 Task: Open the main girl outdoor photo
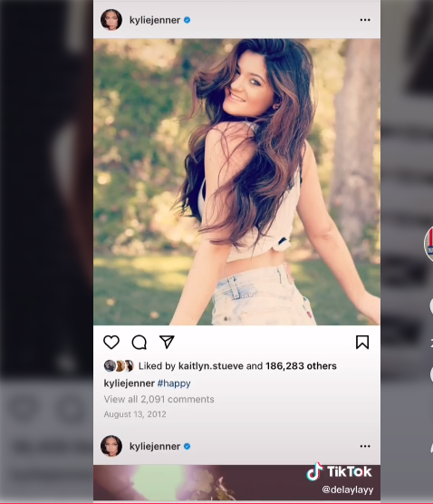click(236, 182)
